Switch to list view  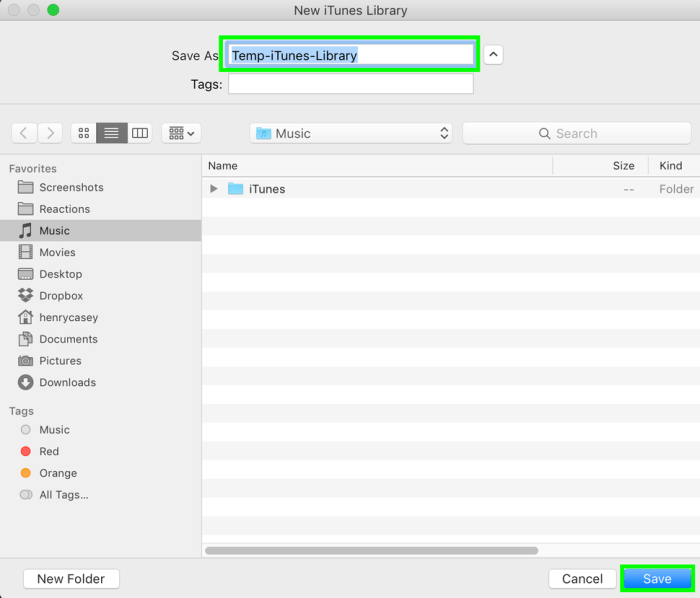click(x=112, y=133)
